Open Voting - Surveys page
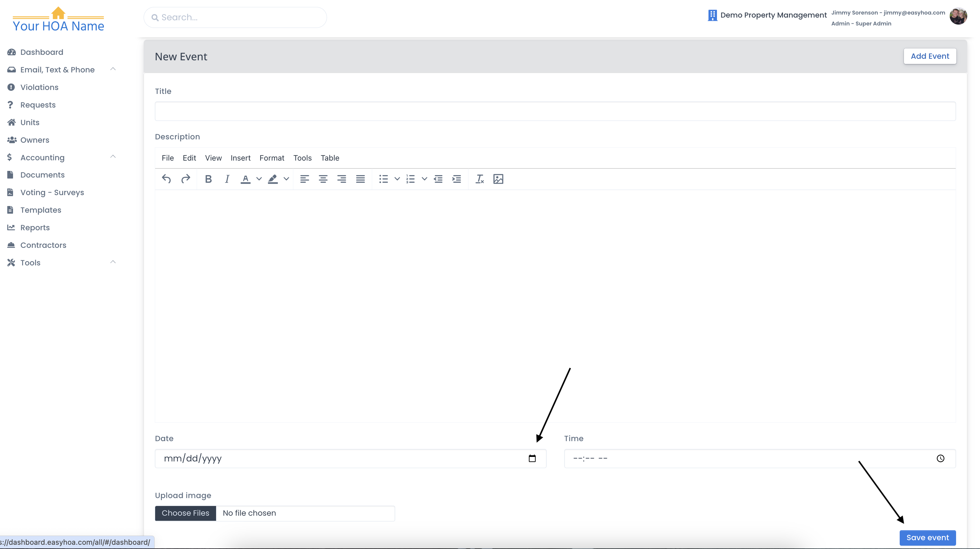 [52, 192]
